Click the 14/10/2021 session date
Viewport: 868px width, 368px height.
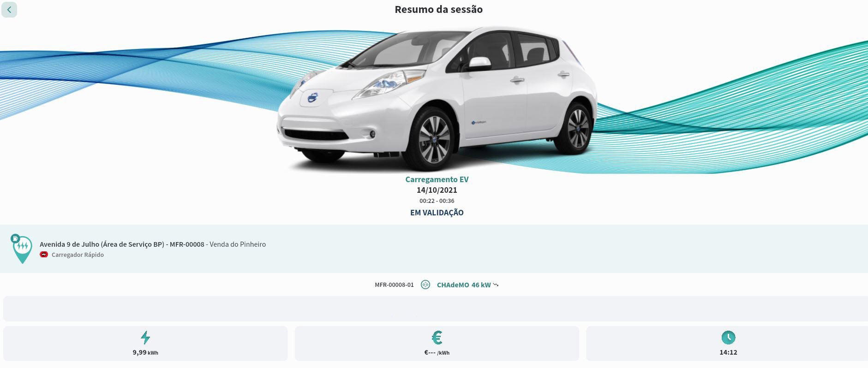tap(437, 190)
